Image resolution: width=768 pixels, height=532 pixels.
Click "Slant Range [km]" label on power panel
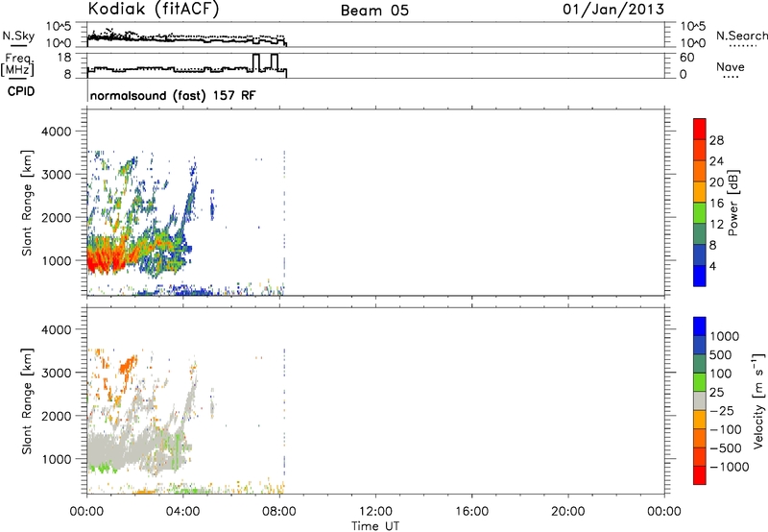tap(27, 203)
